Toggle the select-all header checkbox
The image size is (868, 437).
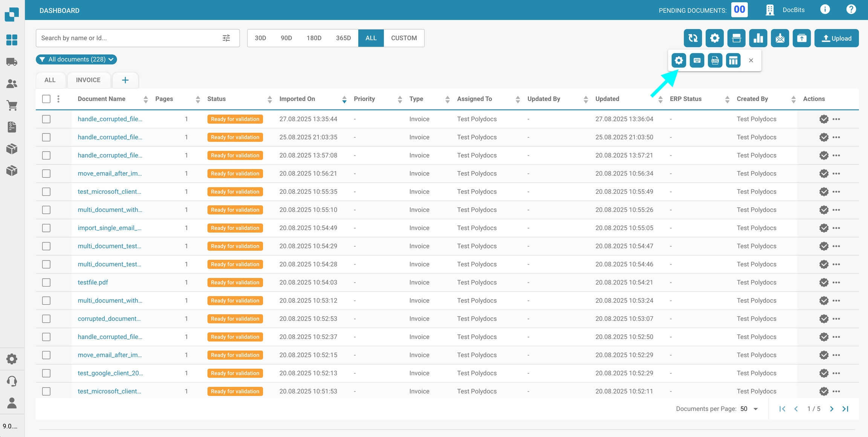tap(46, 99)
